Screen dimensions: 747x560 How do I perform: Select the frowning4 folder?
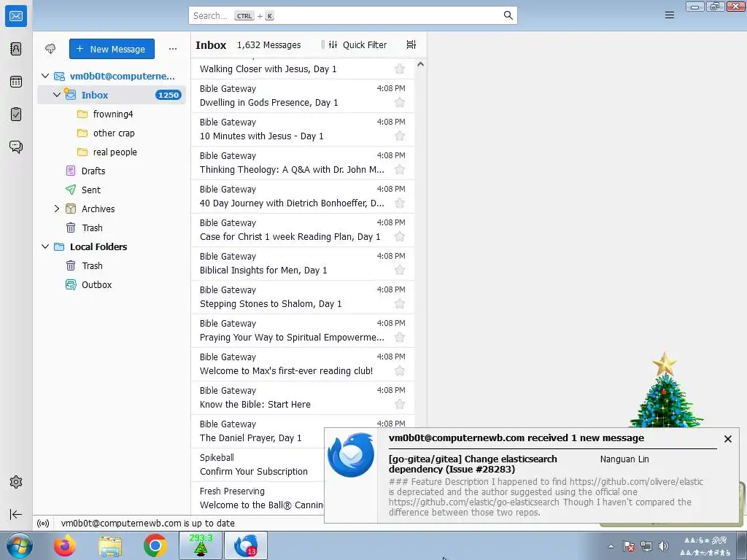112,114
